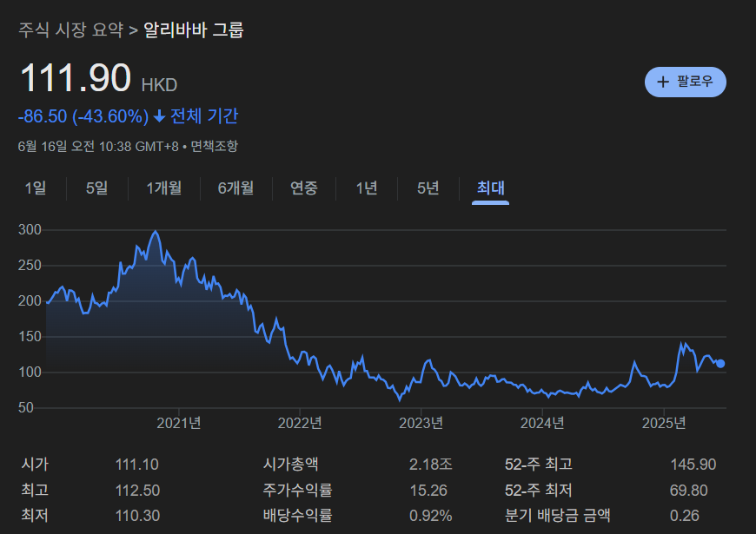Click the 최저 value 110.30
The image size is (756, 534).
click(x=137, y=516)
